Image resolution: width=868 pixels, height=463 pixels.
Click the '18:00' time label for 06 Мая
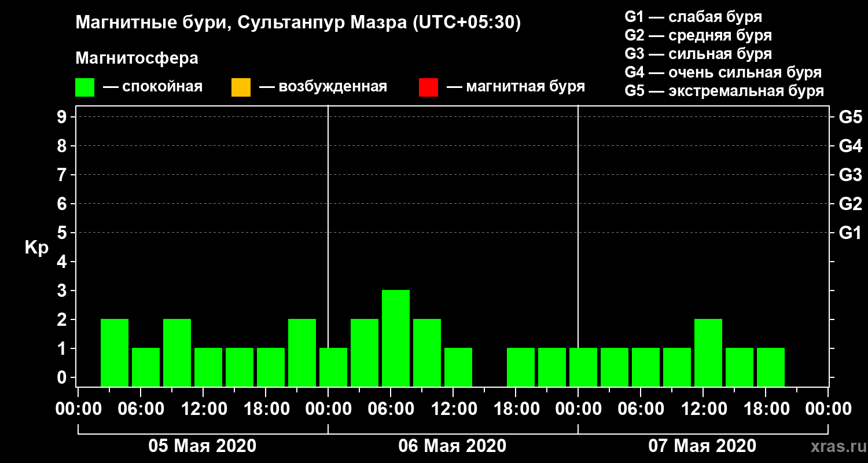(516, 409)
